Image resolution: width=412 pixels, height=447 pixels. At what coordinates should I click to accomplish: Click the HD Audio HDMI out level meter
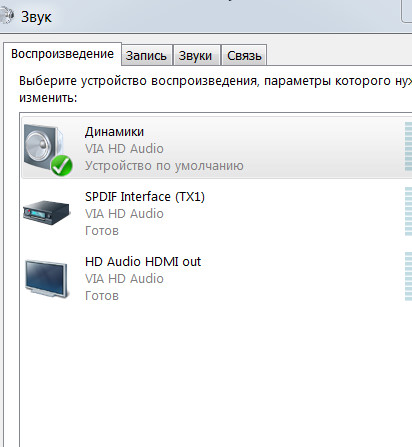[408, 276]
